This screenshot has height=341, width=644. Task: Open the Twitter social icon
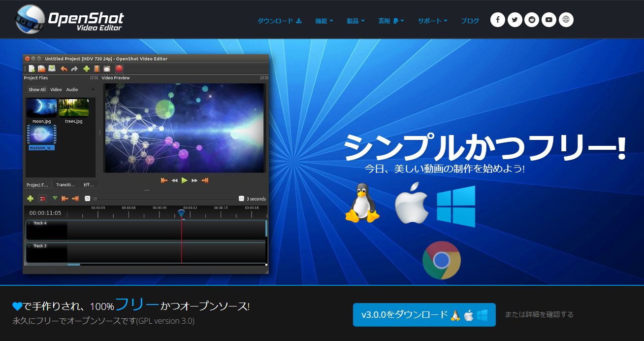(515, 20)
